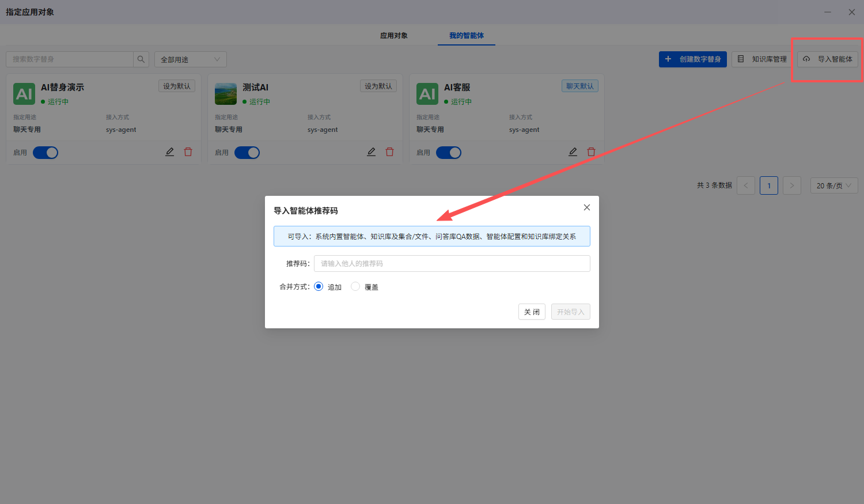Toggle the 启用 switch for 测试AI
864x504 pixels.
click(247, 153)
